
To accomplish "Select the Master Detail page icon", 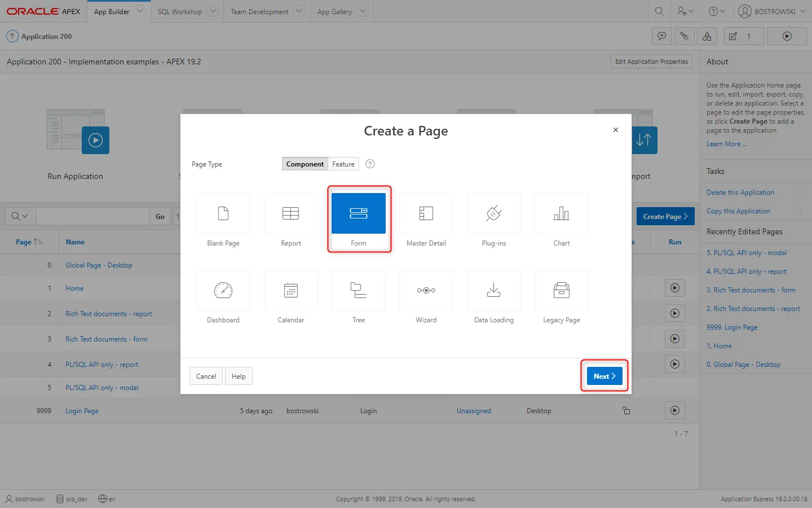I will pyautogui.click(x=426, y=213).
